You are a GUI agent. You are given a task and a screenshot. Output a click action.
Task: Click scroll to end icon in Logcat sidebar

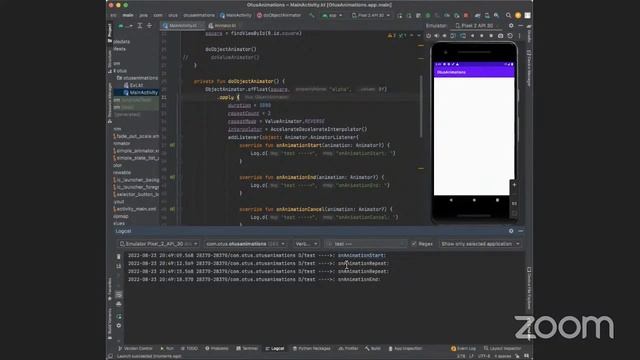[x=118, y=266]
